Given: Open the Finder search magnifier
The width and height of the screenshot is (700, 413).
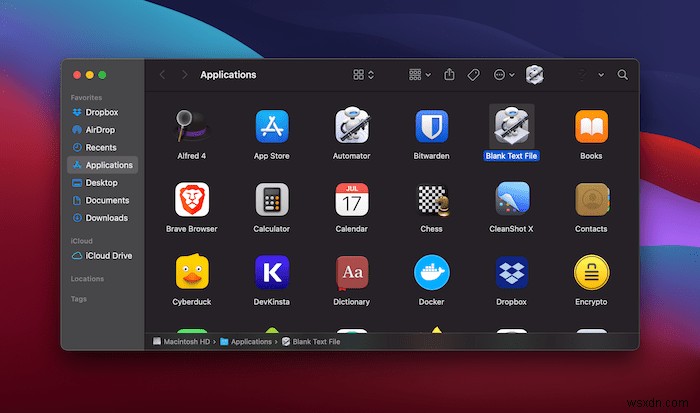Looking at the screenshot, I should click(622, 75).
